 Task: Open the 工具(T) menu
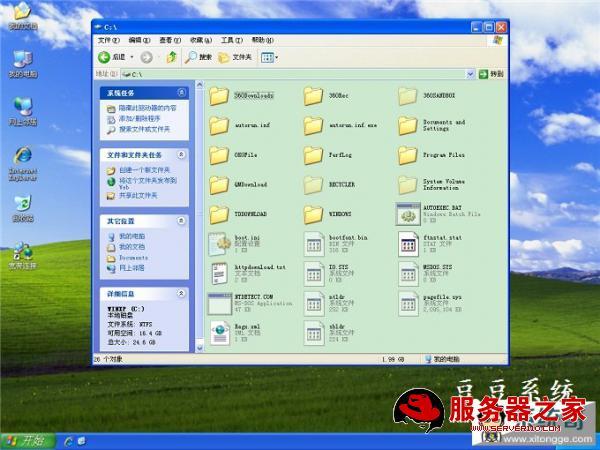(232, 40)
